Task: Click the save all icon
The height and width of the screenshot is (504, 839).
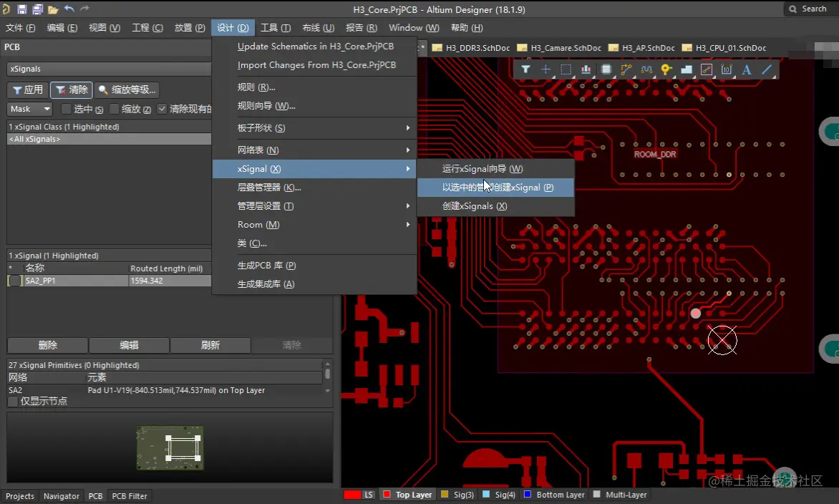Action: pos(37,9)
